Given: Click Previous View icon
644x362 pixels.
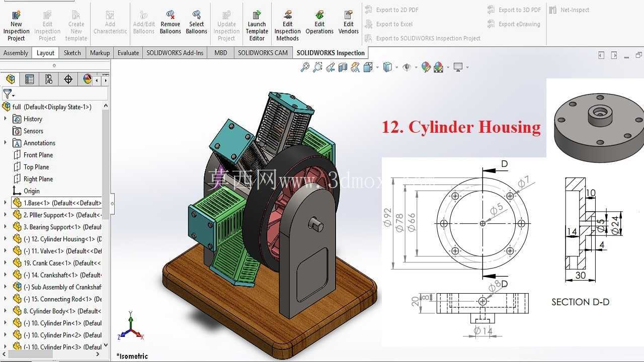Looking at the screenshot, I should tap(330, 67).
